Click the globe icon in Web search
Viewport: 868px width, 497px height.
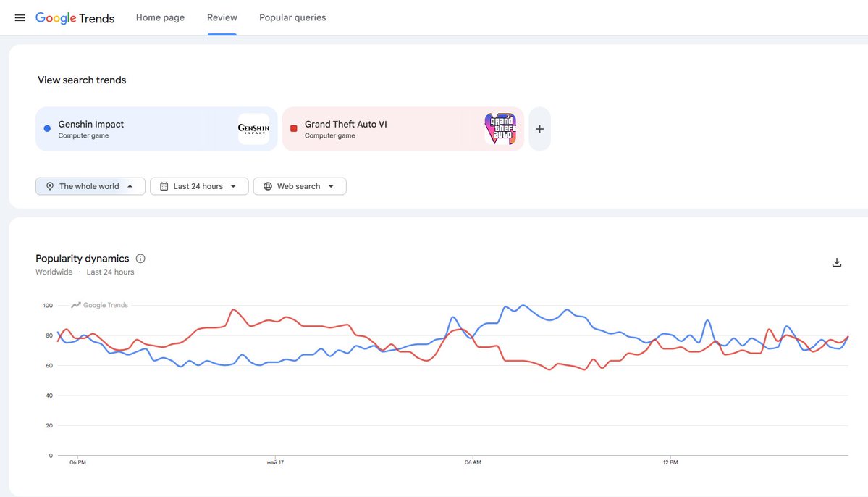point(268,186)
